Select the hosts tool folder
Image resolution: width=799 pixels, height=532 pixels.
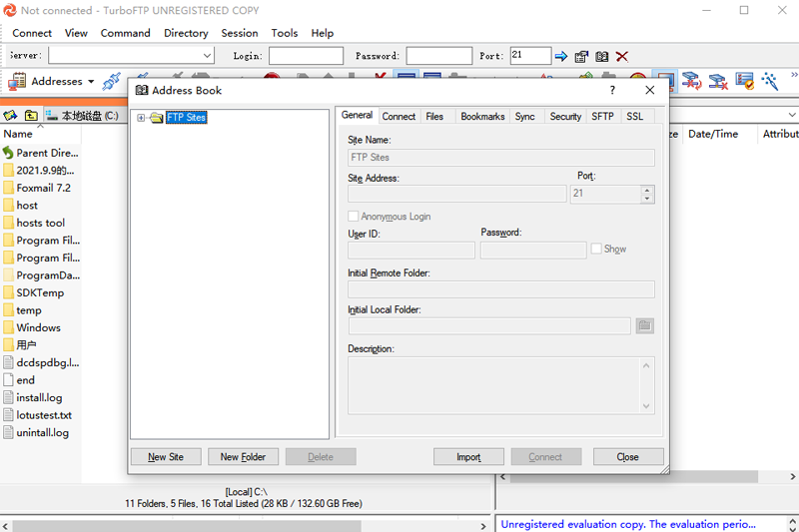34,223
